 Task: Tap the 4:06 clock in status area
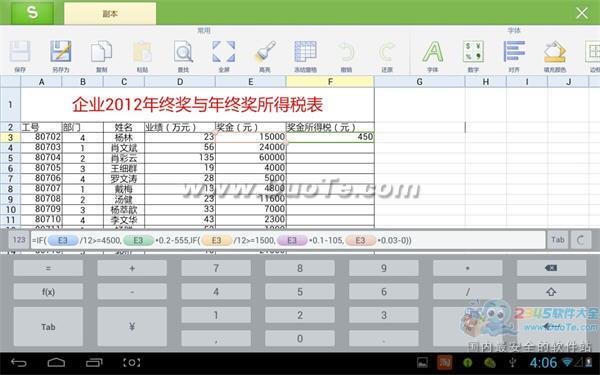tap(543, 362)
